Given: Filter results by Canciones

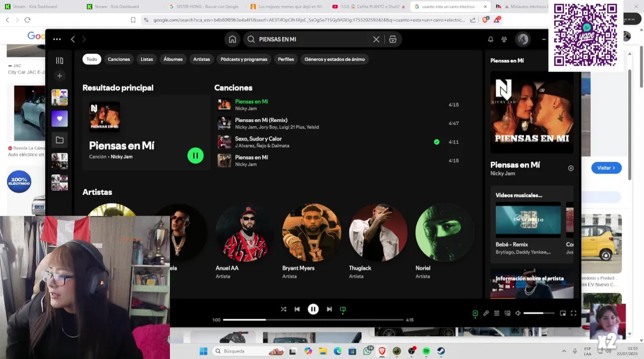Looking at the screenshot, I should 119,59.
